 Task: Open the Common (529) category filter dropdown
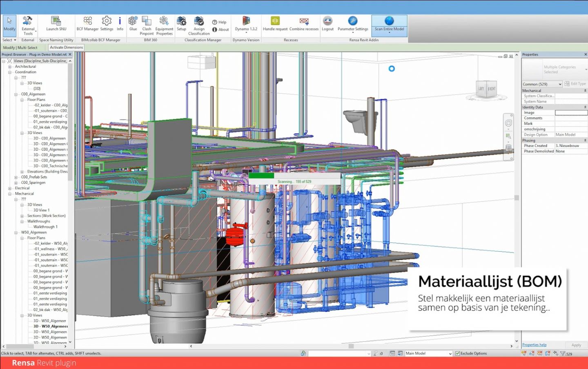pos(542,84)
